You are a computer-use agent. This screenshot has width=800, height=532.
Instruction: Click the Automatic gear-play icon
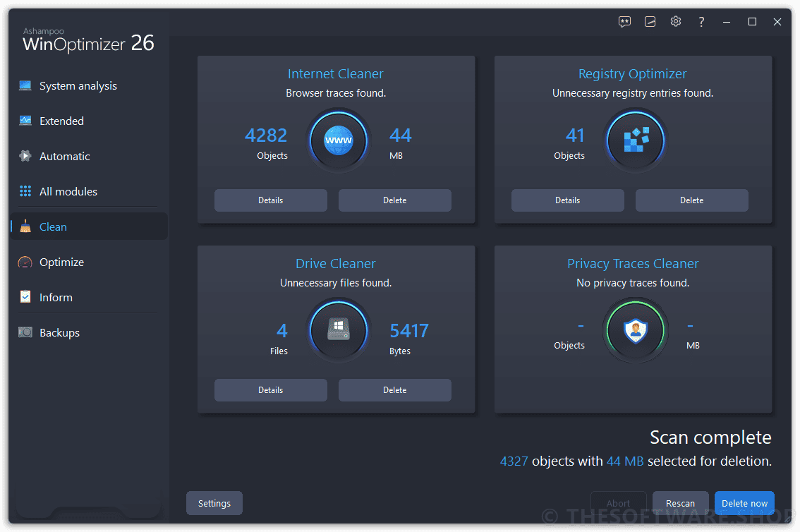pos(25,155)
